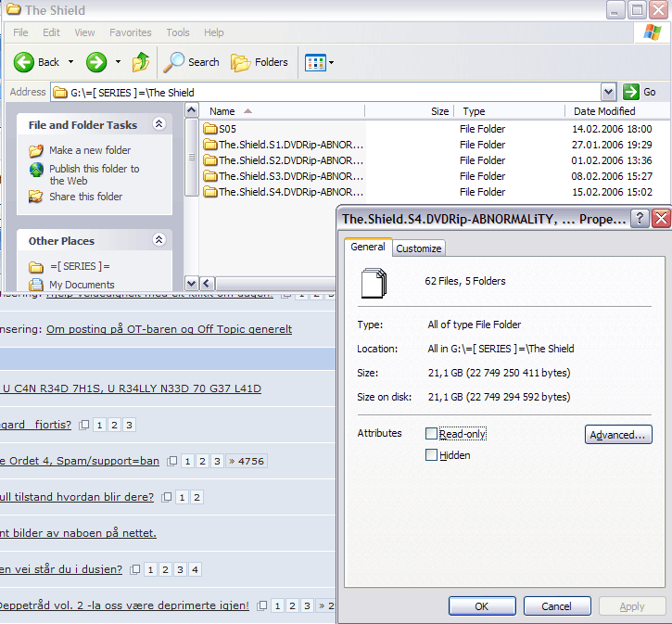Click the My Documents icon
The height and width of the screenshot is (624, 672).
tap(36, 285)
